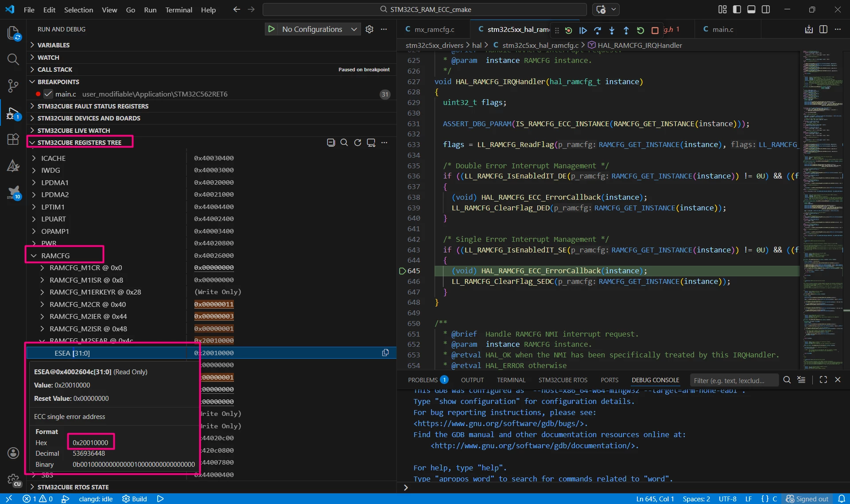
Task: Split the editor to the right
Action: tap(823, 29)
